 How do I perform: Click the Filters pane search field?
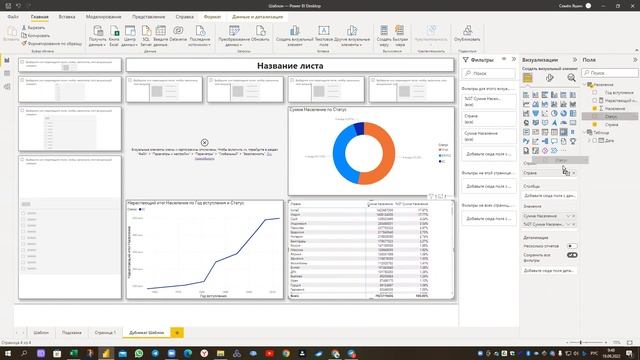[x=489, y=73]
